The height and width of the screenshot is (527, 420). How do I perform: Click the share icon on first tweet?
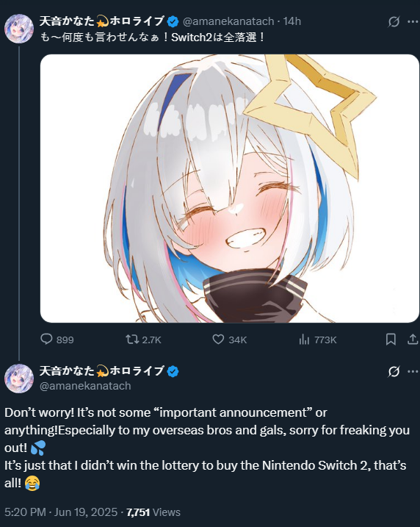click(413, 340)
